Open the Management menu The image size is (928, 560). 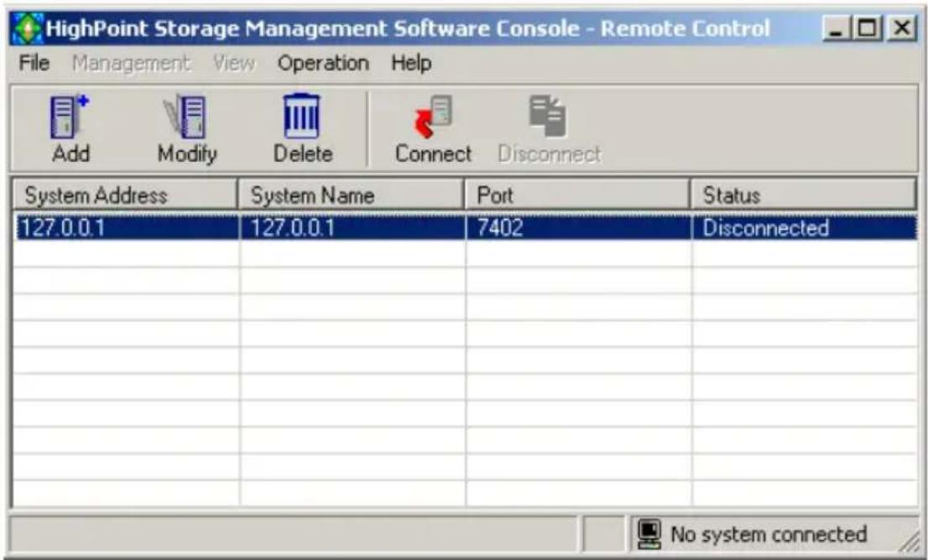point(131,63)
